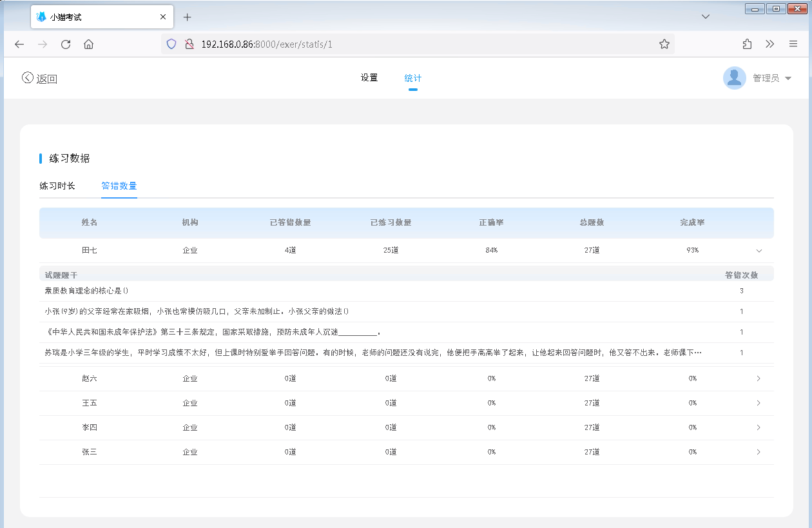Screen dimensions: 812x528
Task: Click the browser tab chevron dropdown
Action: coord(705,16)
